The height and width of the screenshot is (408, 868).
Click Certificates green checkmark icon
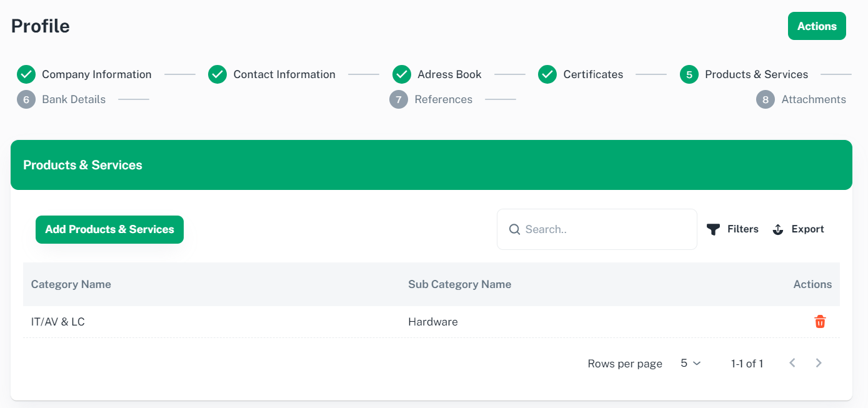547,74
